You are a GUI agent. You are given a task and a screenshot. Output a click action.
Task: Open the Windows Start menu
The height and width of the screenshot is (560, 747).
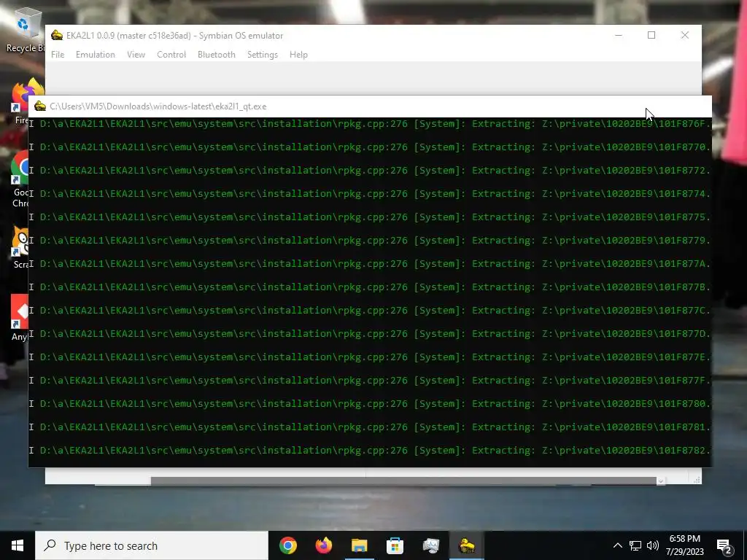tap(18, 545)
